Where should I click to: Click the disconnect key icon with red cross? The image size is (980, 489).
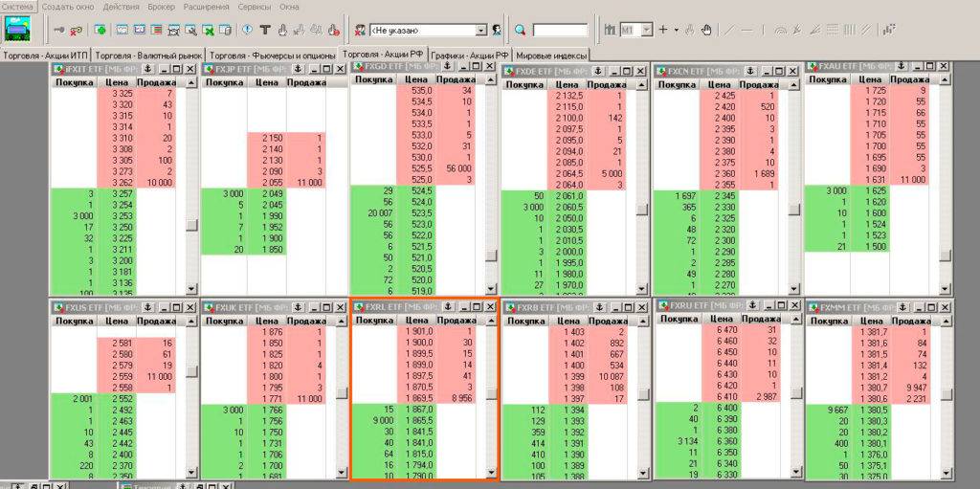click(x=77, y=30)
